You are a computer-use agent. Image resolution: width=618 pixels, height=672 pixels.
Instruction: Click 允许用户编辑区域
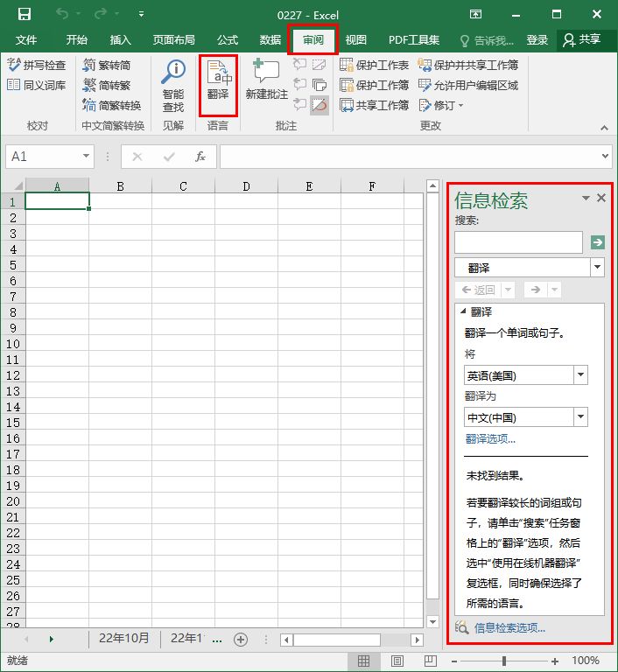(x=468, y=85)
